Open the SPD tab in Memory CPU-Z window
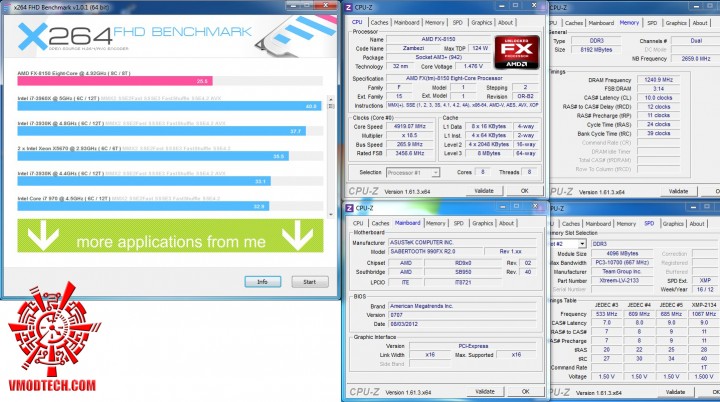720x402 pixels. tap(652, 23)
